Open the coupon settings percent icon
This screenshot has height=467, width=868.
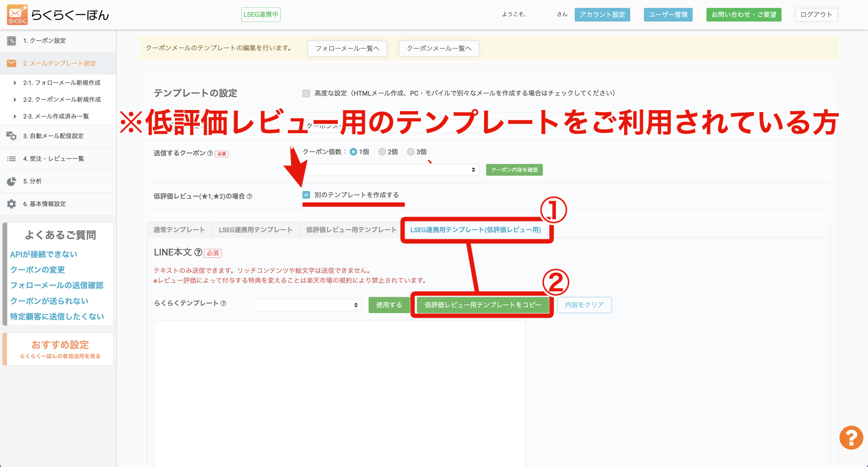click(x=11, y=41)
